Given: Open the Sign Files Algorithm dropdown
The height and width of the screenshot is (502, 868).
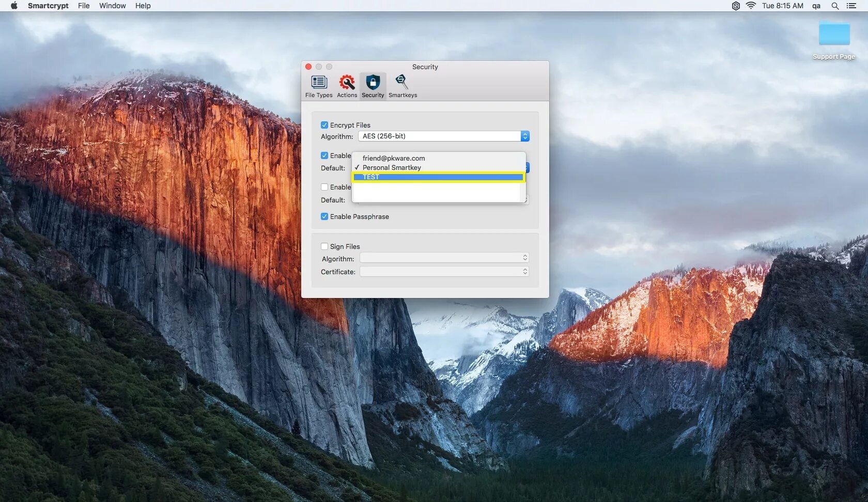Looking at the screenshot, I should pyautogui.click(x=444, y=258).
